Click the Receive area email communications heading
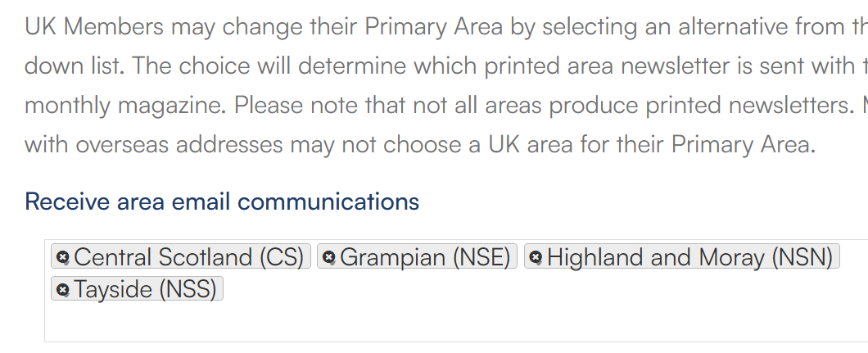Image resolution: width=868 pixels, height=353 pixels. pos(222,201)
